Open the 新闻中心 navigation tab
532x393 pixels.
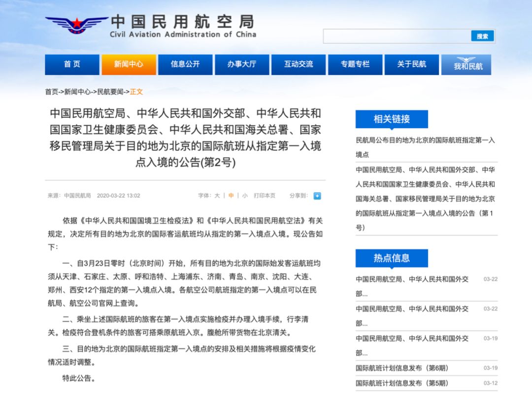pos(129,65)
